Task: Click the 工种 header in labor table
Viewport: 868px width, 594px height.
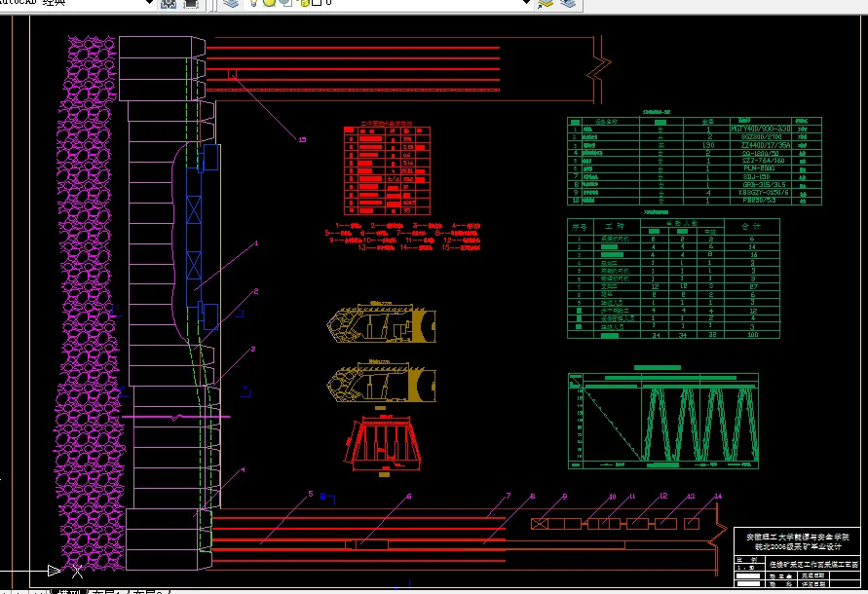Action: click(615, 227)
